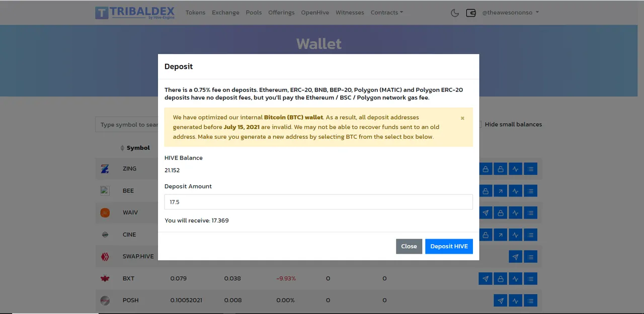Screen dimensions: 644x314
Task: Click the send icon for BXT
Action: [486, 278]
